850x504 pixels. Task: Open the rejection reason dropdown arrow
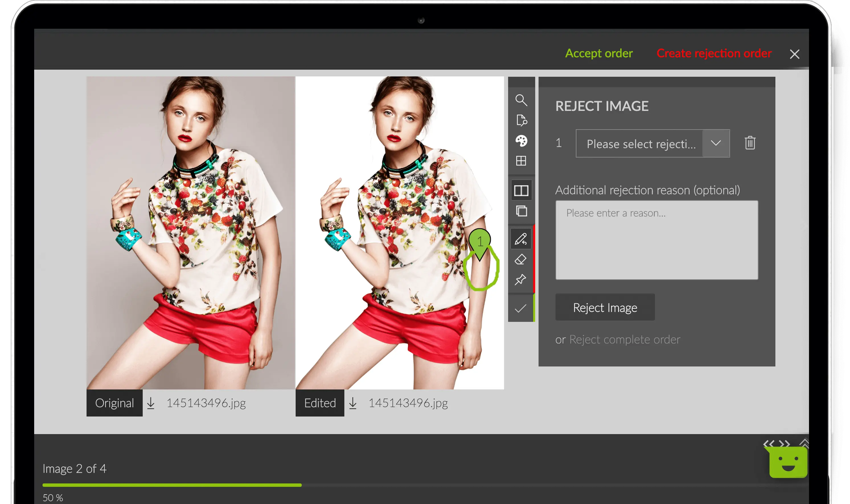(716, 143)
